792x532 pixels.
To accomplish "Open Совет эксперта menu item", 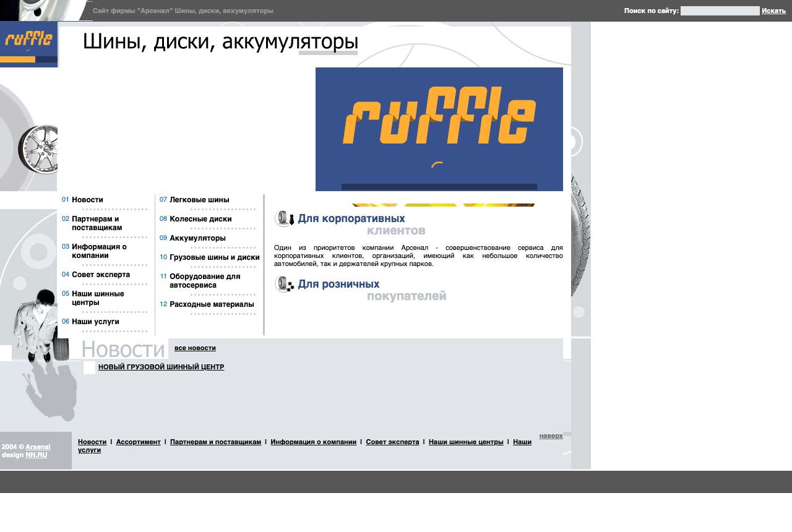I will click(101, 275).
